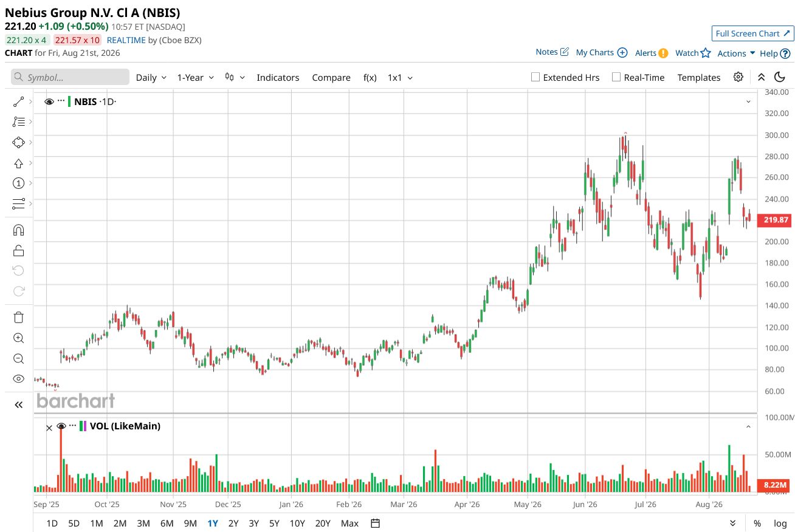This screenshot has height=532, width=795.
Task: Click the Help question mark icon
Action: pyautogui.click(x=785, y=53)
